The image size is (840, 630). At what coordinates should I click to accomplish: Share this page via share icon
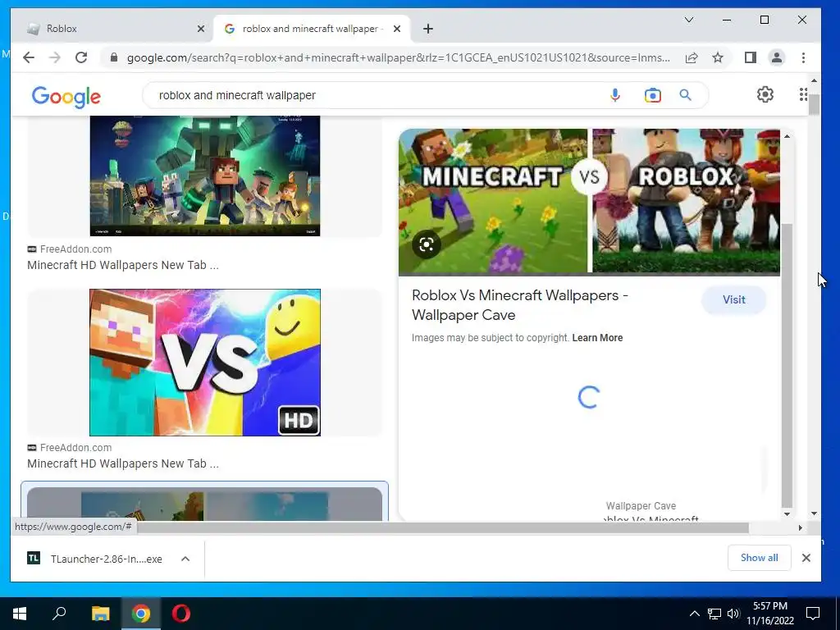692,57
